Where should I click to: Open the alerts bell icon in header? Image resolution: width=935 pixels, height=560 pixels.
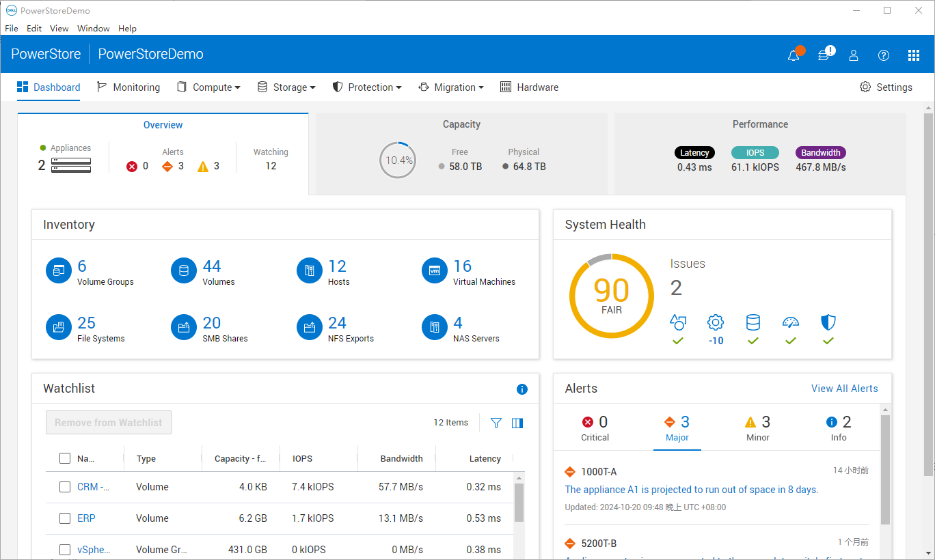click(x=794, y=55)
